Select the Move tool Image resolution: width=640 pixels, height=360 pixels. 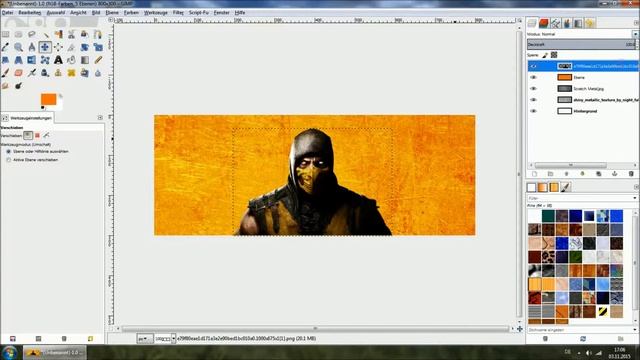pyautogui.click(x=45, y=47)
